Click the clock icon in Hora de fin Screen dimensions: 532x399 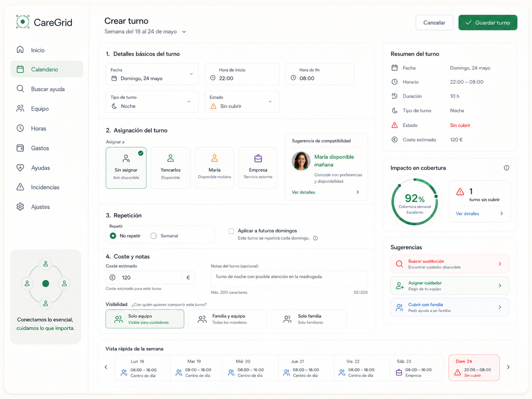tap(293, 78)
